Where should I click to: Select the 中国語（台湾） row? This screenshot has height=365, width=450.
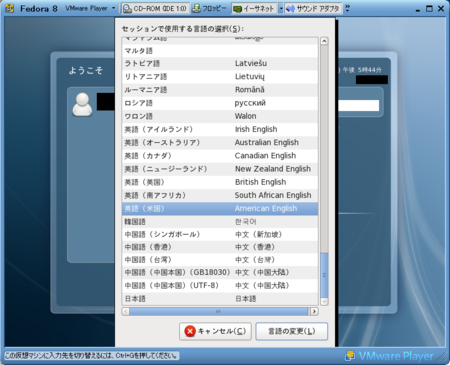click(x=220, y=260)
